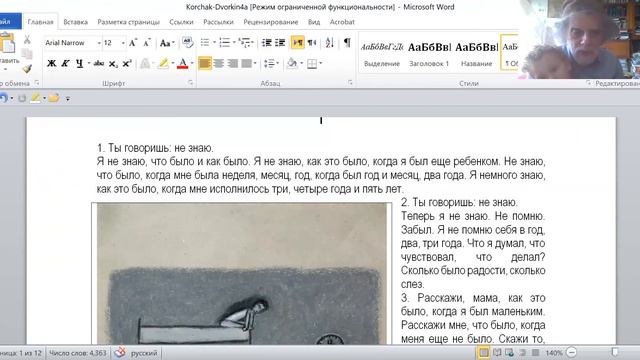Open the Вид ribbon tab
This screenshot has height=360, width=640.
(314, 22)
